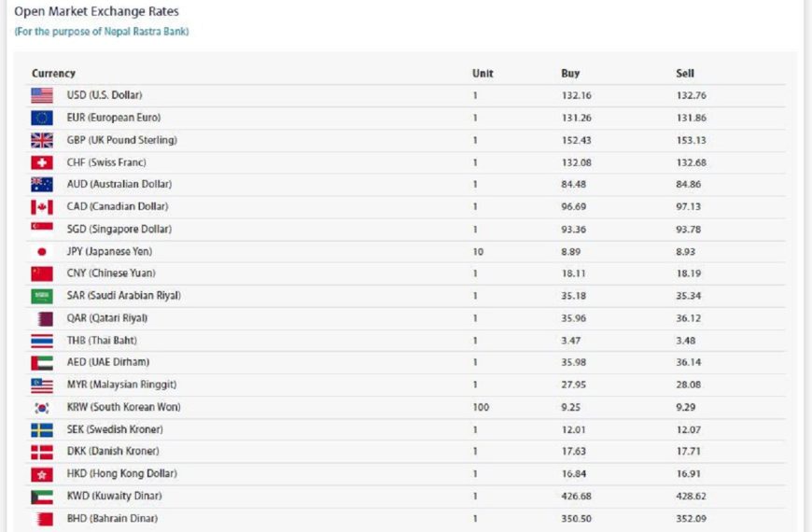The width and height of the screenshot is (812, 532).
Task: Click the Nepal Rastra Bank subtitle
Action: pyautogui.click(x=102, y=32)
